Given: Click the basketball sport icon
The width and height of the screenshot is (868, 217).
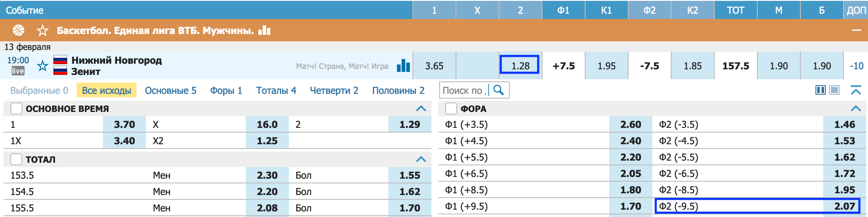Looking at the screenshot, I should [19, 30].
